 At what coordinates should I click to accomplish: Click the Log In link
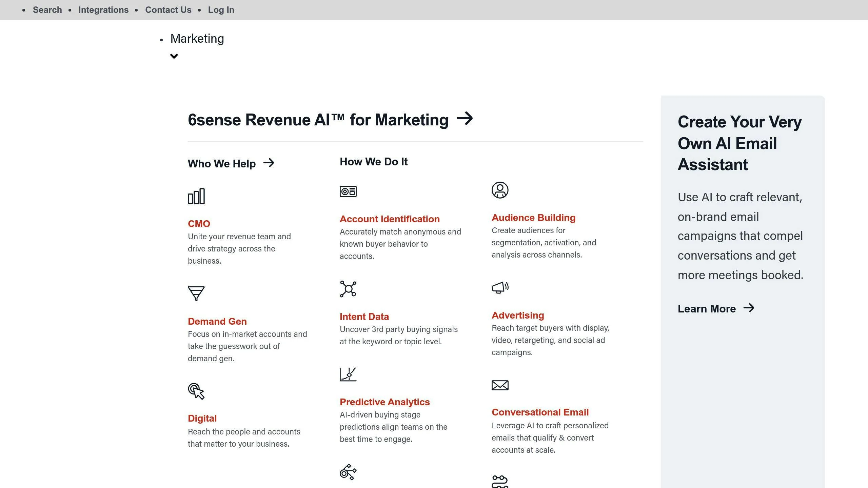[221, 10]
